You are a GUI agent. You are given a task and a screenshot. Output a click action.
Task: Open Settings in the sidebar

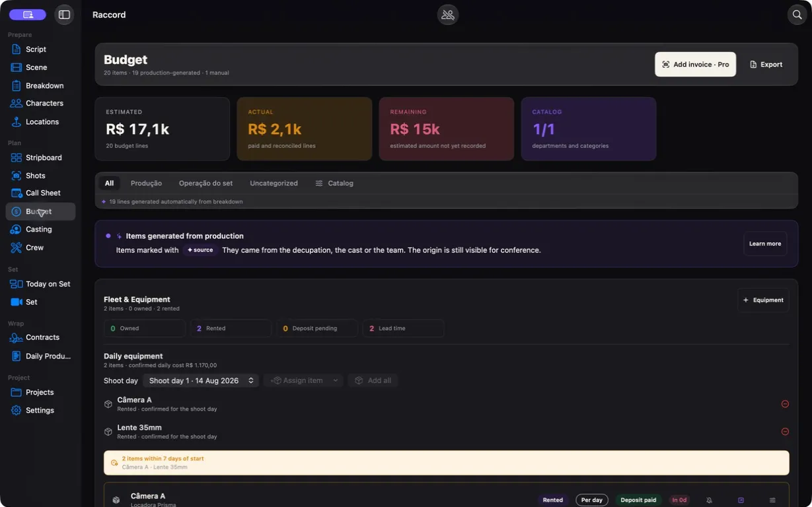pos(40,411)
